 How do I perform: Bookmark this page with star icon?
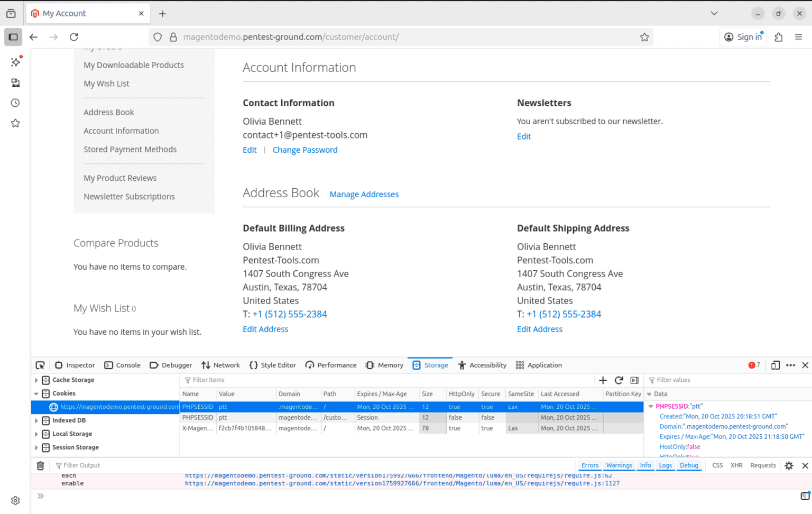click(x=644, y=37)
